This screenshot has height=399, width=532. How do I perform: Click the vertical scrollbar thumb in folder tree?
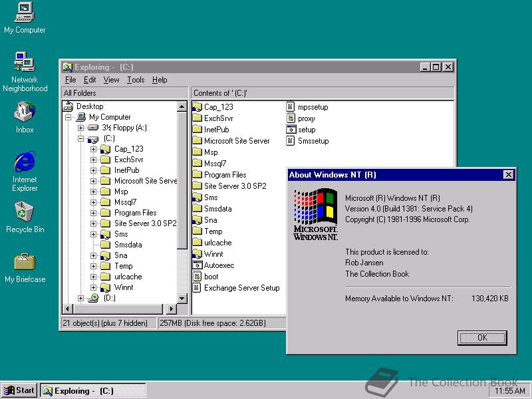point(182,180)
